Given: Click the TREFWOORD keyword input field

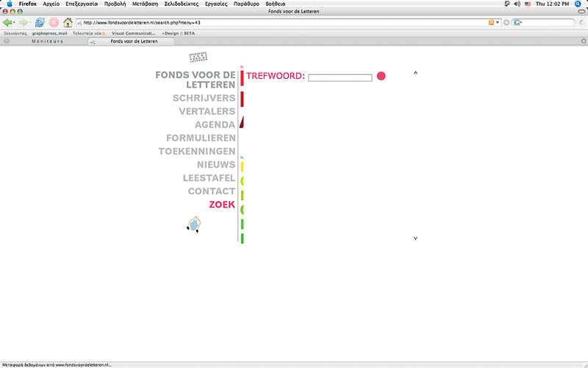Looking at the screenshot, I should tap(340, 78).
